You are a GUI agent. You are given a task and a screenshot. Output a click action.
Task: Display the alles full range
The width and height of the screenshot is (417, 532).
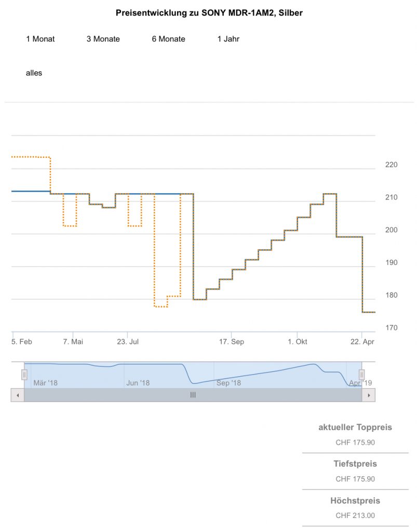click(x=34, y=73)
